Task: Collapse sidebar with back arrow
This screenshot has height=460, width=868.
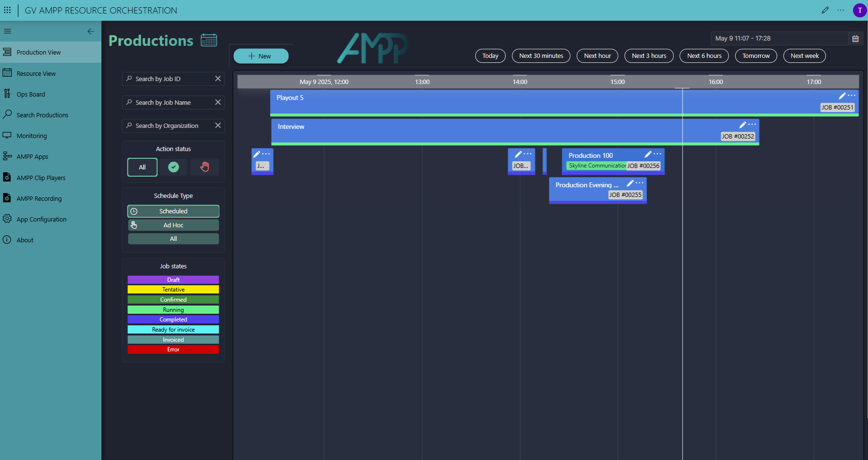Action: tap(91, 31)
